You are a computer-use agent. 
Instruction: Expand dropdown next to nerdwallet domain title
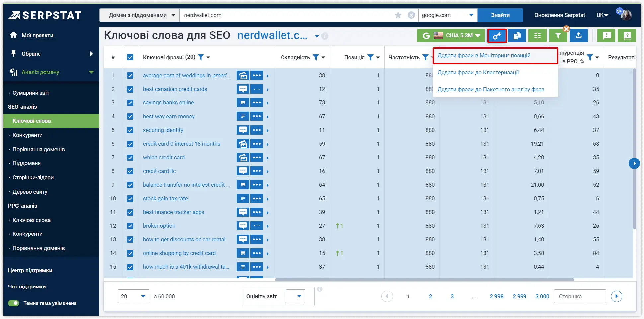(317, 36)
